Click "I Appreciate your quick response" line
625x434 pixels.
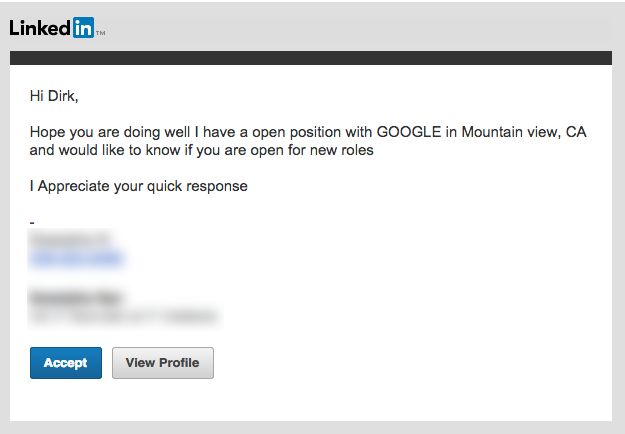(x=138, y=186)
